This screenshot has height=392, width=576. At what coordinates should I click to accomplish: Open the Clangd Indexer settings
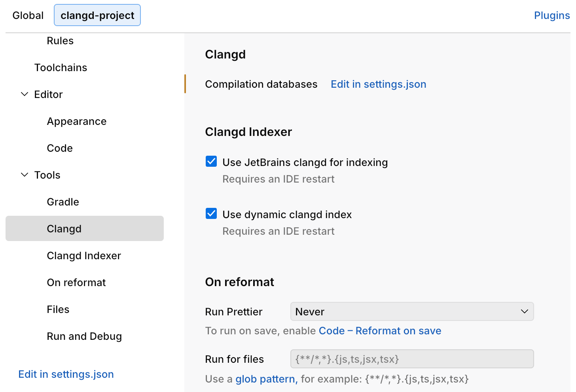coord(84,256)
